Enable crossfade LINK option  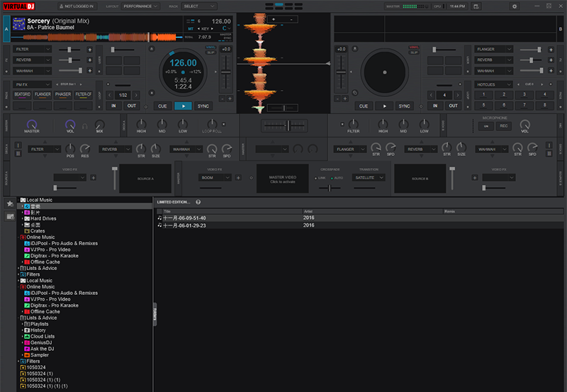pos(320,178)
